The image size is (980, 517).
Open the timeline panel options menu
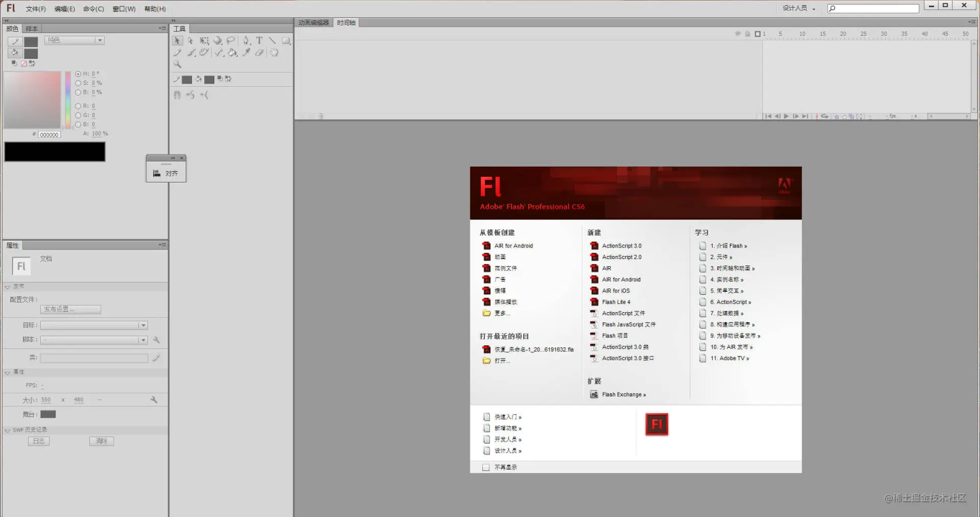[x=972, y=22]
